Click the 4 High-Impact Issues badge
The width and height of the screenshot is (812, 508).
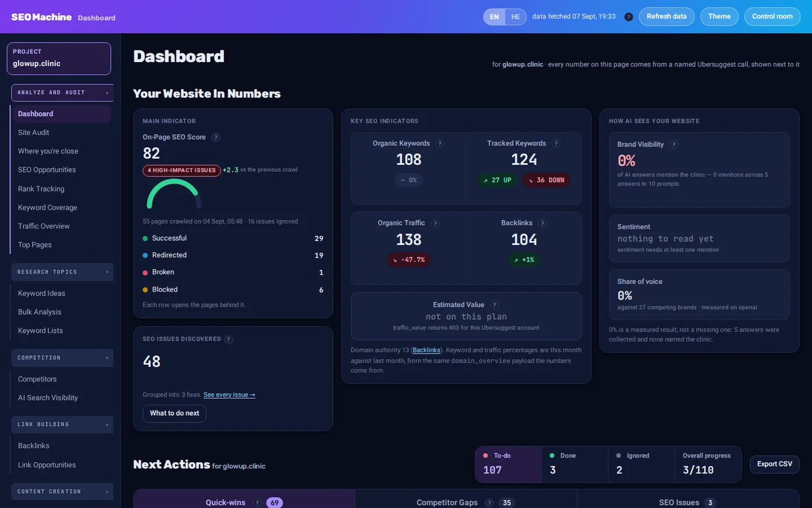(x=182, y=170)
